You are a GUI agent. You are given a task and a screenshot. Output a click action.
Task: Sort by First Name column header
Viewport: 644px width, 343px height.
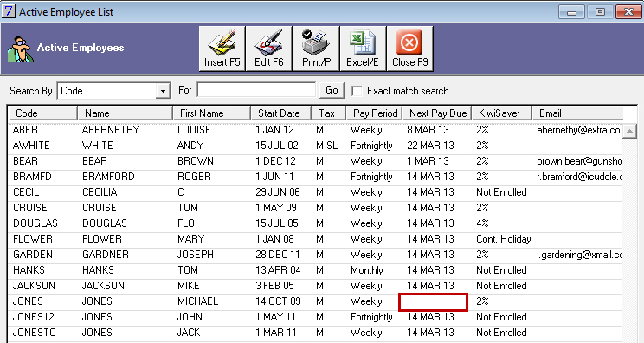point(211,113)
